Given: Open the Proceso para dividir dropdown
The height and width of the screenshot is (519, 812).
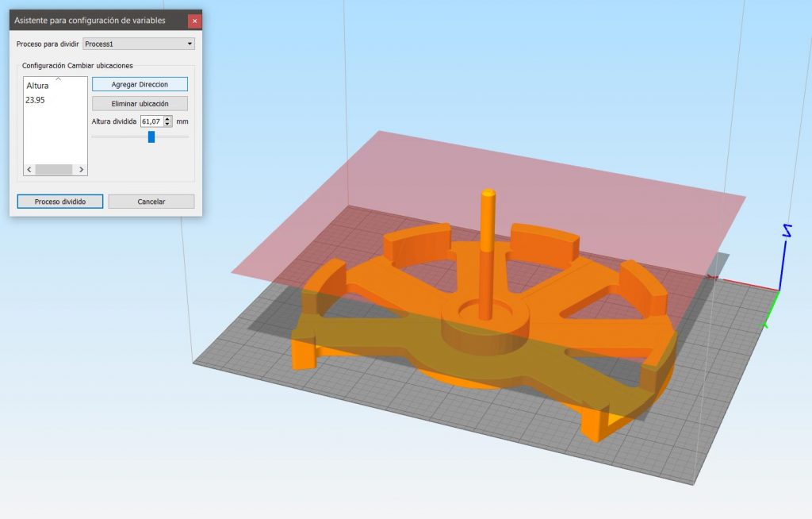Looking at the screenshot, I should point(190,43).
